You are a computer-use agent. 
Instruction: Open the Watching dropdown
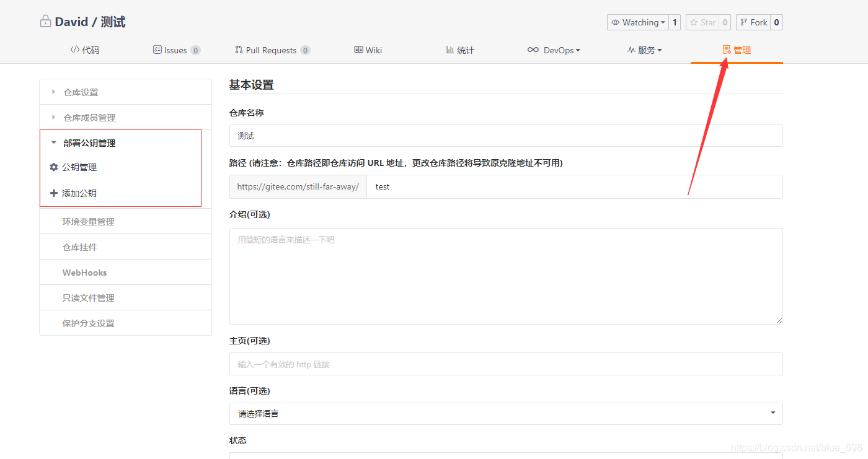tap(638, 22)
